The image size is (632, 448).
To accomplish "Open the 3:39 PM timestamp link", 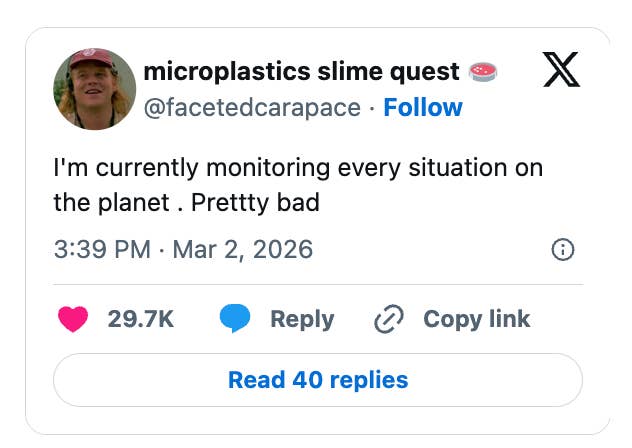I will tap(101, 249).
